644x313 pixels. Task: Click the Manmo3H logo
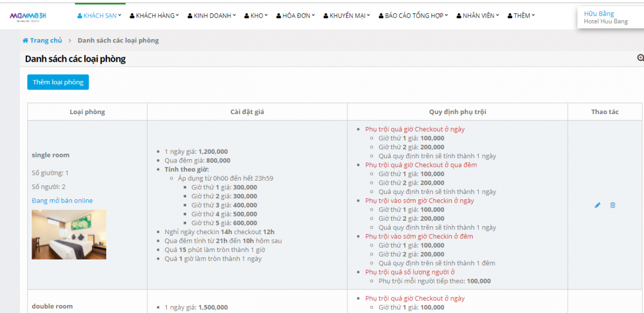coord(28,16)
